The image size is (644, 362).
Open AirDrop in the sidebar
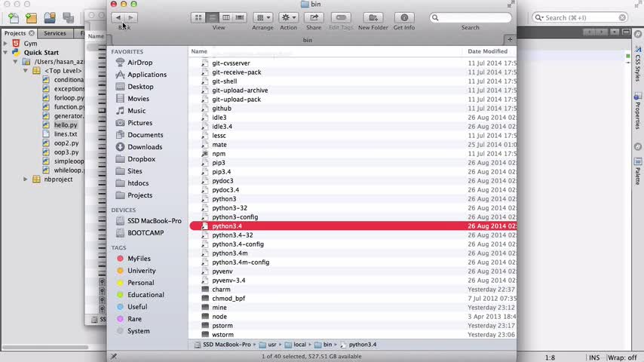point(140,63)
